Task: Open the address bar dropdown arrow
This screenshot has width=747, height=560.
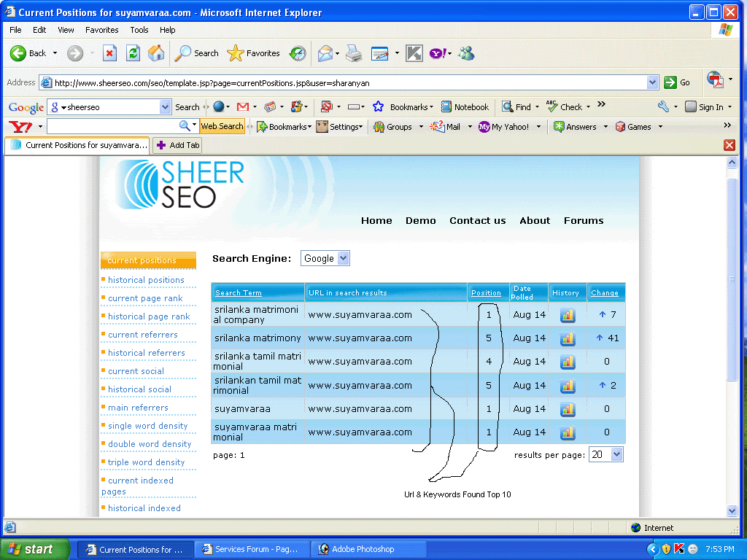Action: tap(653, 83)
